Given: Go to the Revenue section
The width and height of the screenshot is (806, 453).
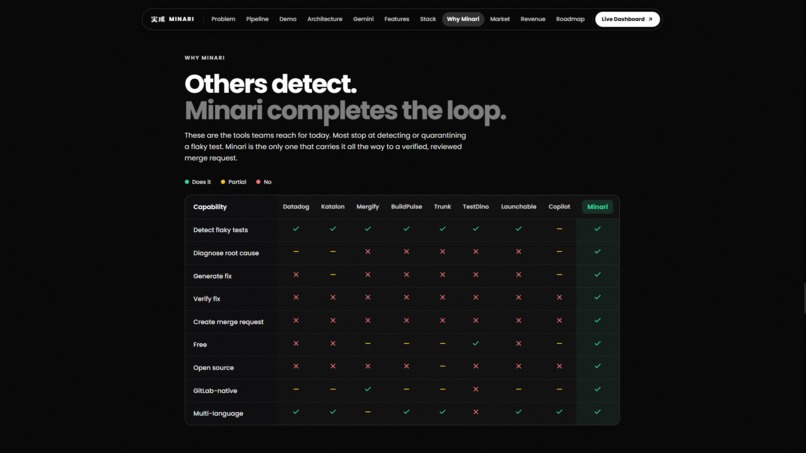Looking at the screenshot, I should tap(533, 19).
